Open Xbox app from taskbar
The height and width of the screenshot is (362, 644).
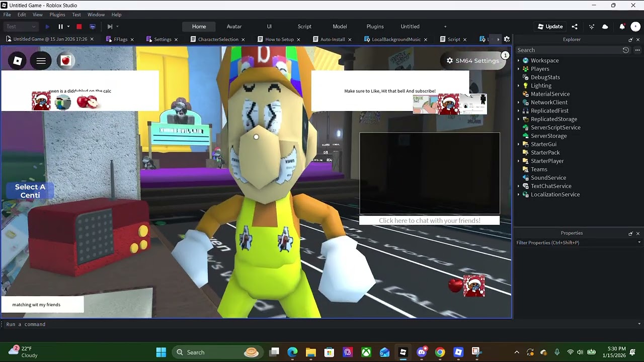(366, 352)
